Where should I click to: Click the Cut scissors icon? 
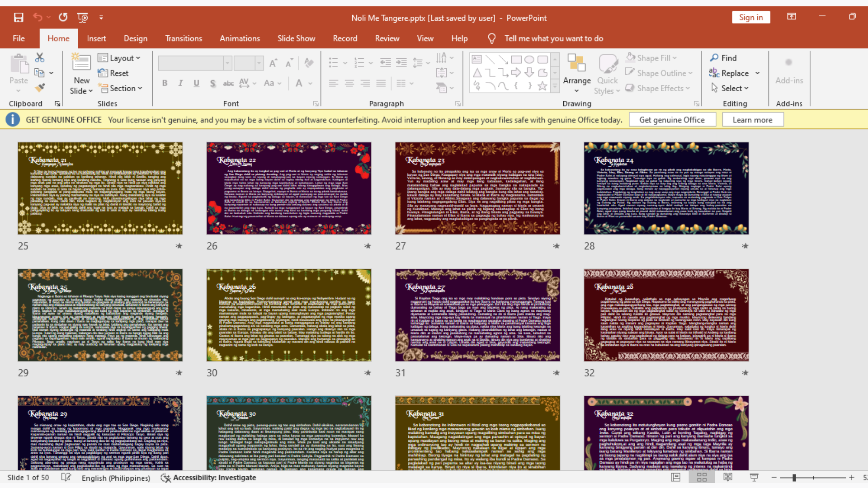coord(40,58)
